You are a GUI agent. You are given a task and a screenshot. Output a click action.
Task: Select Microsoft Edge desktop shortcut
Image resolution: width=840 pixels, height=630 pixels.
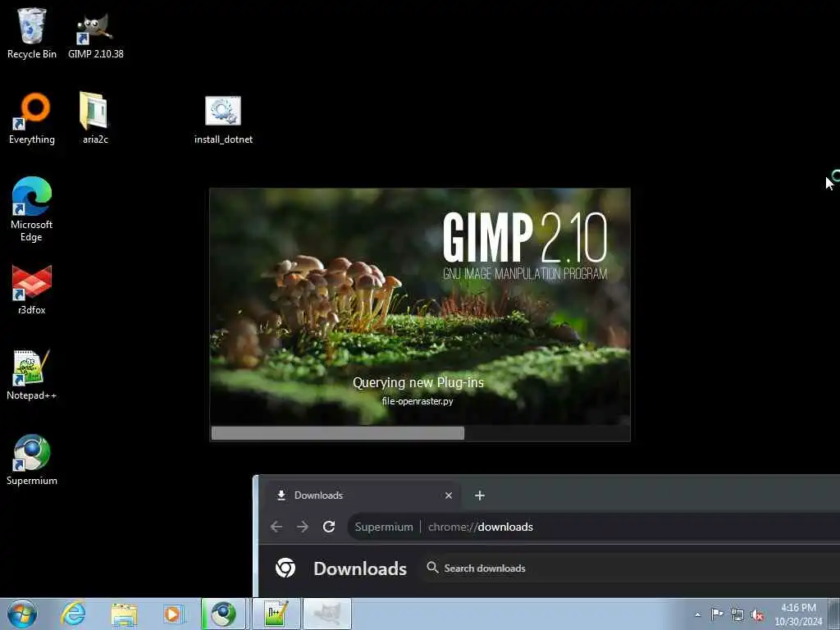coord(32,209)
